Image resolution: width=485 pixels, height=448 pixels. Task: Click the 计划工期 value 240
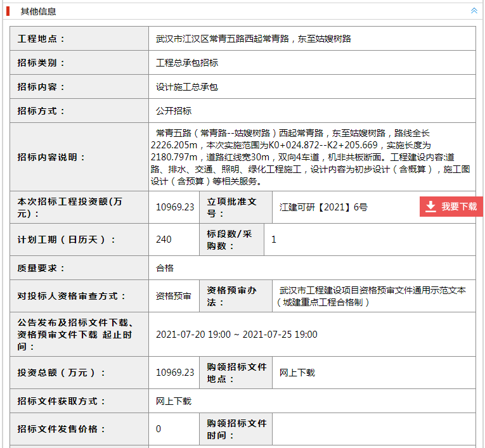[164, 240]
